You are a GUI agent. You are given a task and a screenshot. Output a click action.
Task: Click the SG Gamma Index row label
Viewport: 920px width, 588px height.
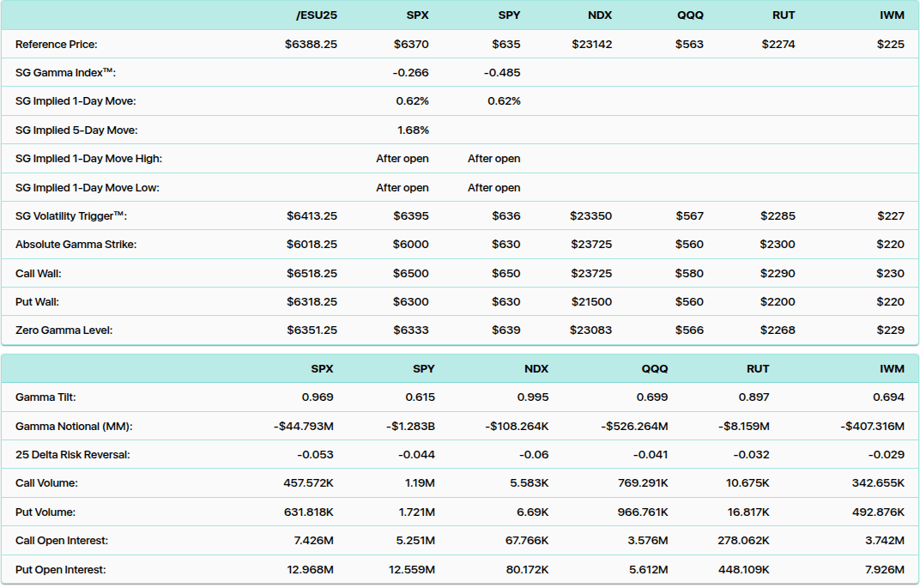coord(66,73)
